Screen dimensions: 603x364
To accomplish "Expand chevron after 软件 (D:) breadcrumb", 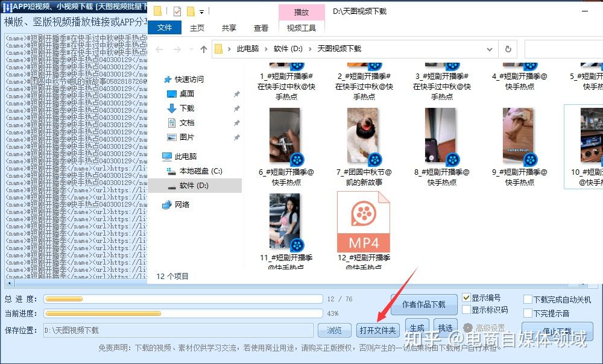I will click(x=310, y=49).
